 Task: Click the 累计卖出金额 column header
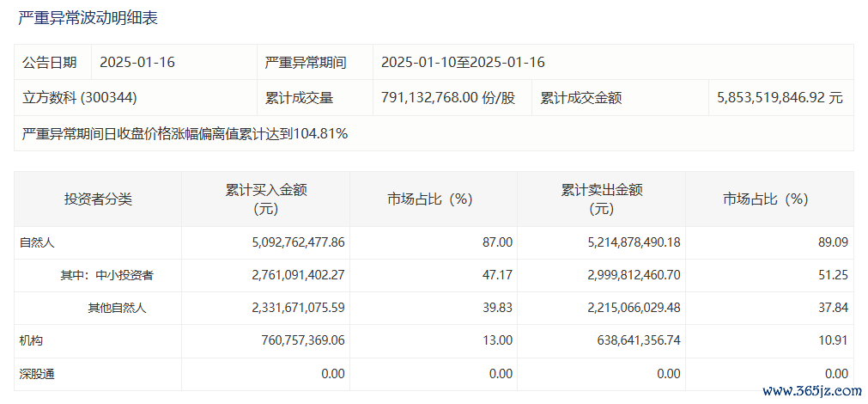point(601,199)
